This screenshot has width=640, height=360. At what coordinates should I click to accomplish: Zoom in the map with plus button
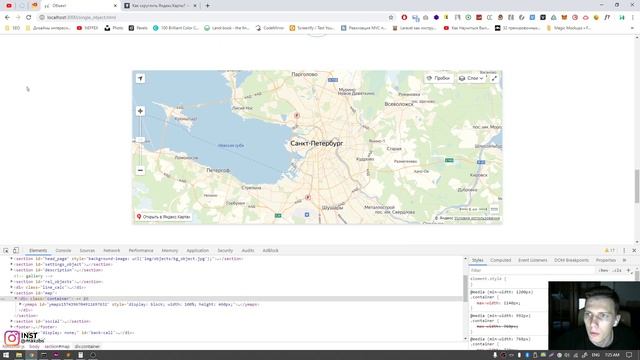coord(140,111)
